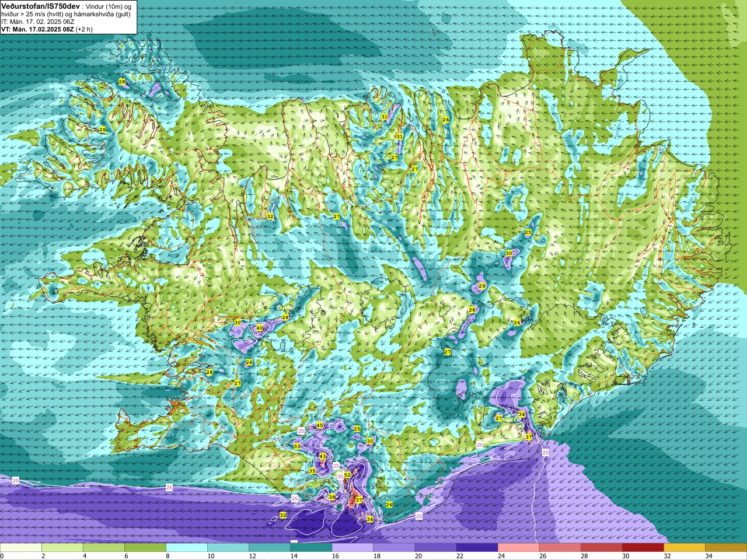
Task: Click the yellow gust label 29
Action: (x=482, y=286)
